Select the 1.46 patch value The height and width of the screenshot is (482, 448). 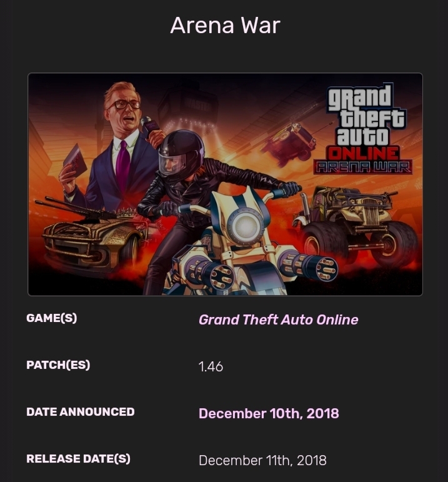pos(211,366)
